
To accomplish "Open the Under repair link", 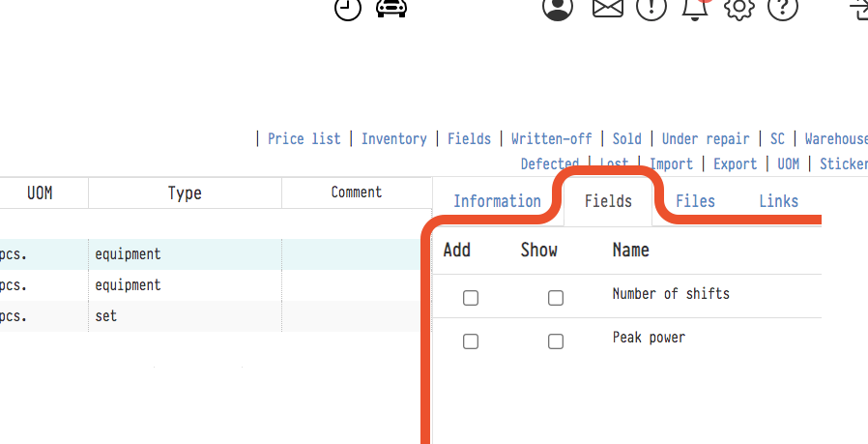I will coord(705,139).
